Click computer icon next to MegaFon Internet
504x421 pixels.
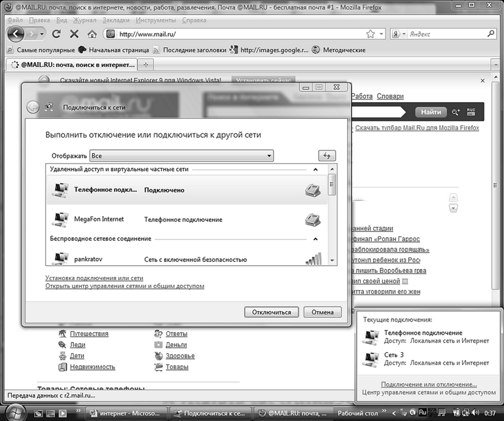[60, 219]
